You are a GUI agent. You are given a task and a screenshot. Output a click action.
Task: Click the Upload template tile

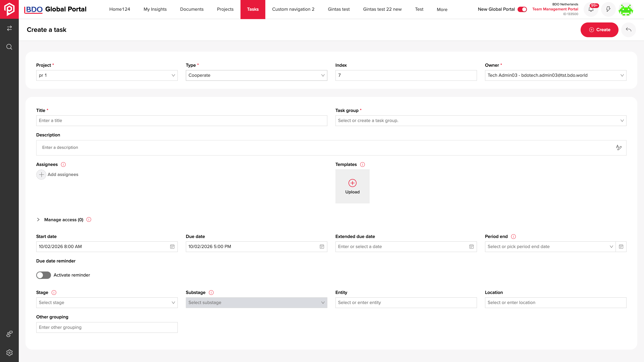353,186
